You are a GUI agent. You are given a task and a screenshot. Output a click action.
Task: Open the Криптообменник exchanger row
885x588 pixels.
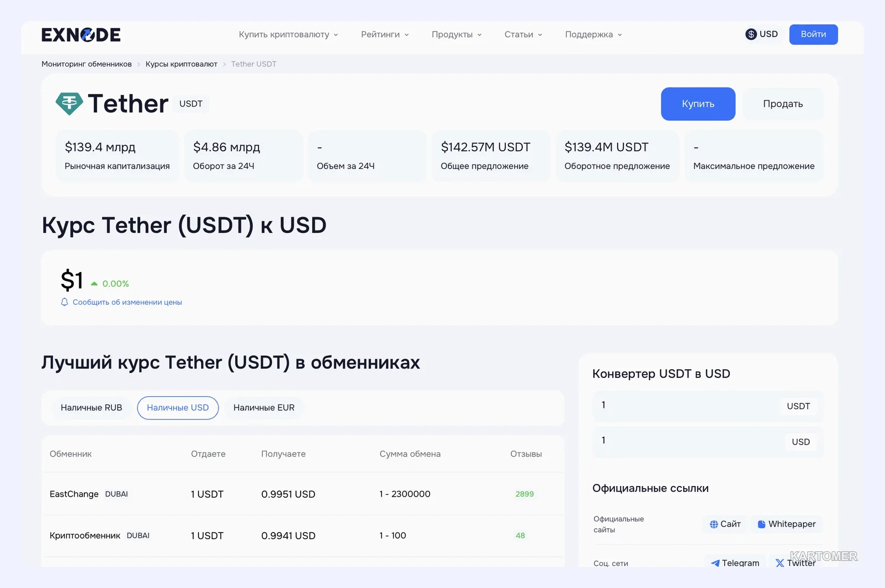tap(303, 536)
